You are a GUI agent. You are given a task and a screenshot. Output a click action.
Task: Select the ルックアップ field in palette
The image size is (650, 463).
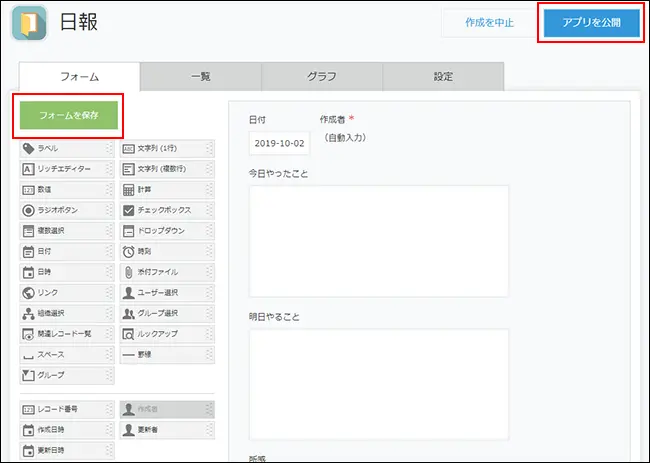(166, 334)
